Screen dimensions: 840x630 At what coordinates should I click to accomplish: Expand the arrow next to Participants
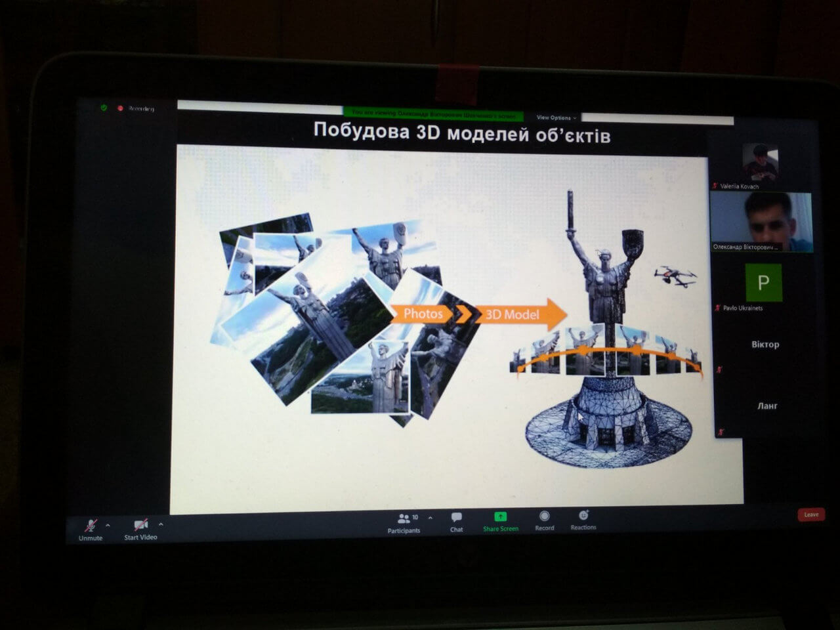pos(430,518)
